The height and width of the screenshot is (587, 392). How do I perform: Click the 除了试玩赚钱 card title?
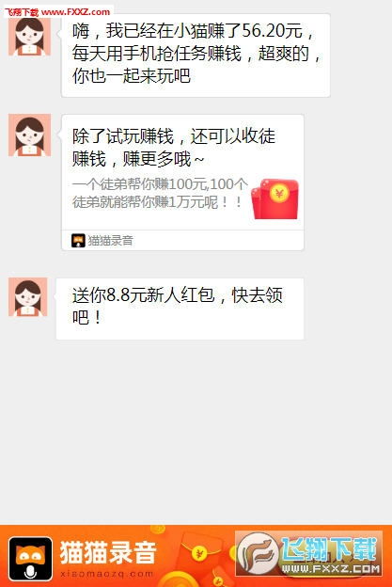pos(174,147)
